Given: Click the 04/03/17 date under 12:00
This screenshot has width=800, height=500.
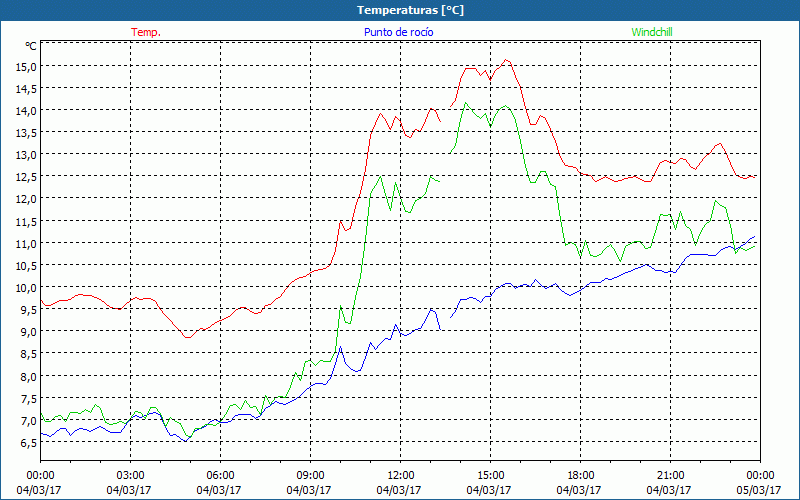Looking at the screenshot, I should click(x=399, y=490).
